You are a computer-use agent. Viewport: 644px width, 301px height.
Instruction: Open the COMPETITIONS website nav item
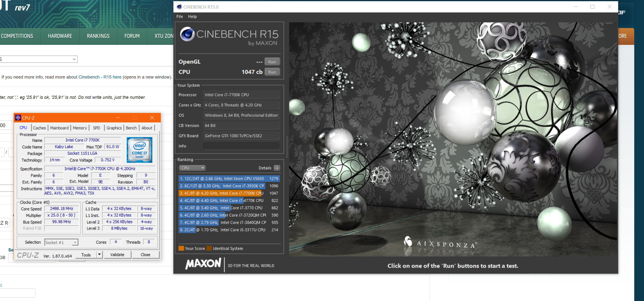[x=17, y=36]
